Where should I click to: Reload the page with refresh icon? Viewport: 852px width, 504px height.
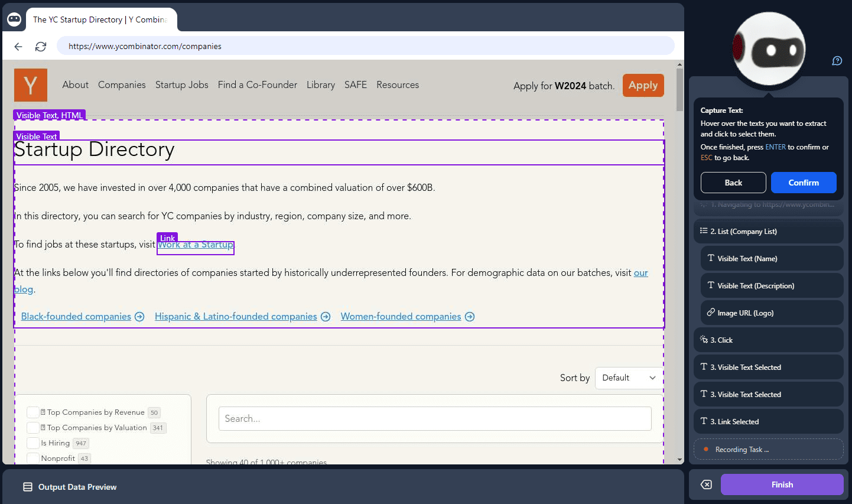pyautogui.click(x=41, y=47)
